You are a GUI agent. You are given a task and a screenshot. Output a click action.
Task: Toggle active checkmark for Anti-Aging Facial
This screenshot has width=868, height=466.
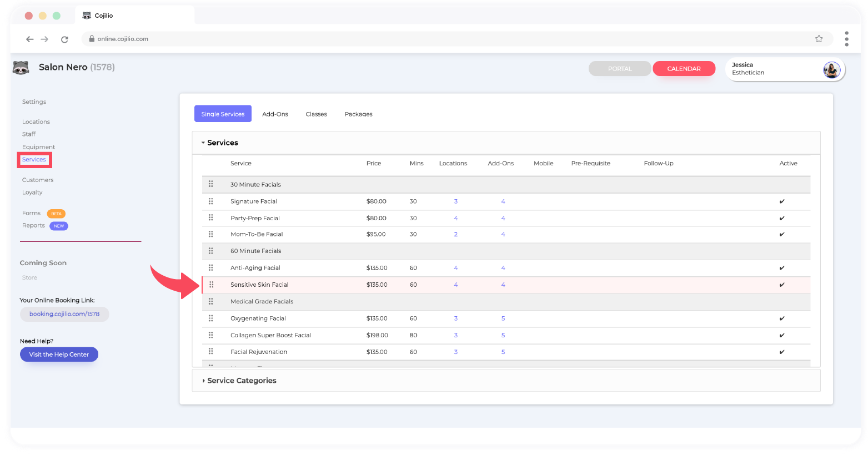point(782,268)
